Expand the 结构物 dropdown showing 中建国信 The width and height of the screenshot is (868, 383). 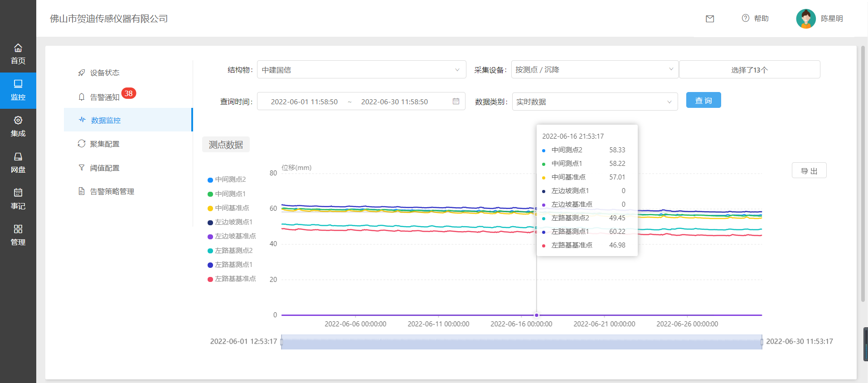[361, 70]
